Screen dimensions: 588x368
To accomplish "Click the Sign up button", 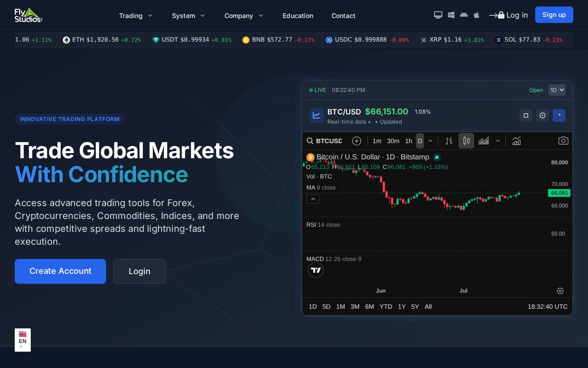I will click(x=554, y=15).
